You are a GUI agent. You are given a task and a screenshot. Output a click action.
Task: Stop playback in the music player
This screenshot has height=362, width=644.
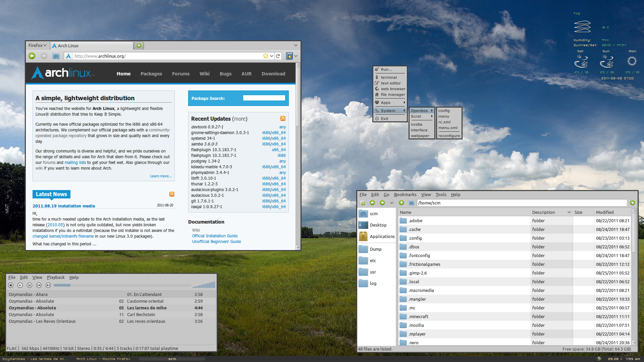11,285
